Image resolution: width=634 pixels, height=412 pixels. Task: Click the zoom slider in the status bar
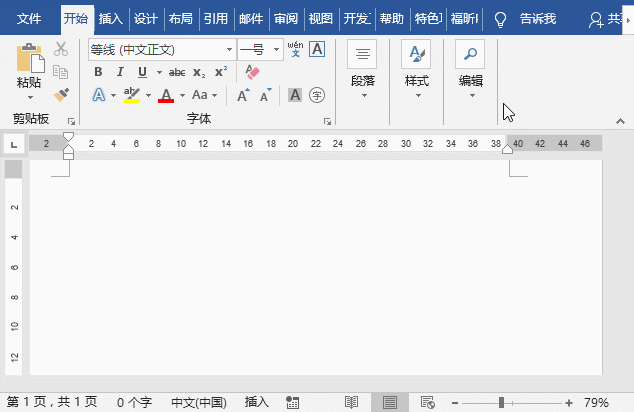(503, 402)
